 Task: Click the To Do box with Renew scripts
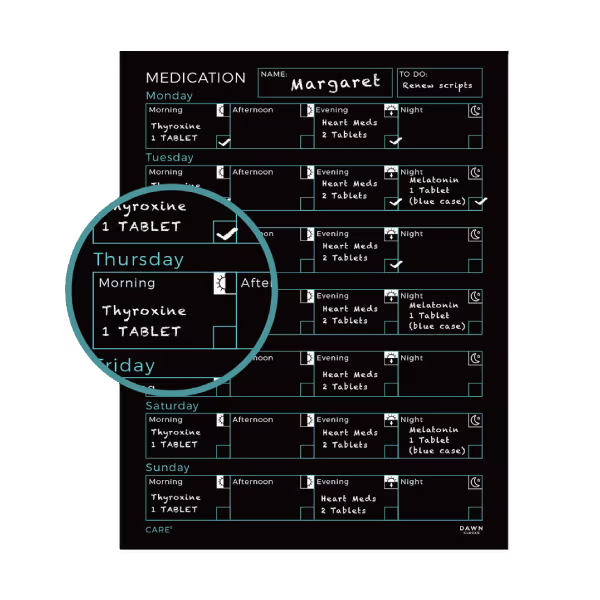439,83
